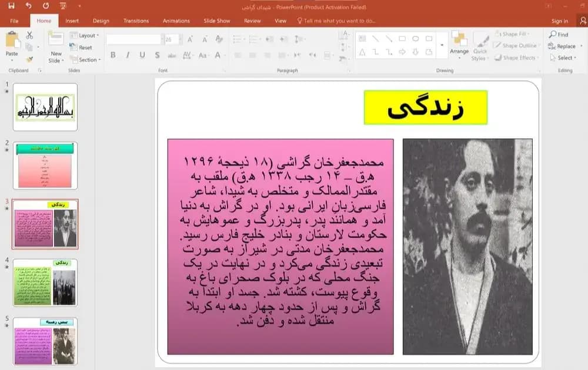Switch to the Animations tab
The height and width of the screenshot is (370, 588).
(176, 21)
